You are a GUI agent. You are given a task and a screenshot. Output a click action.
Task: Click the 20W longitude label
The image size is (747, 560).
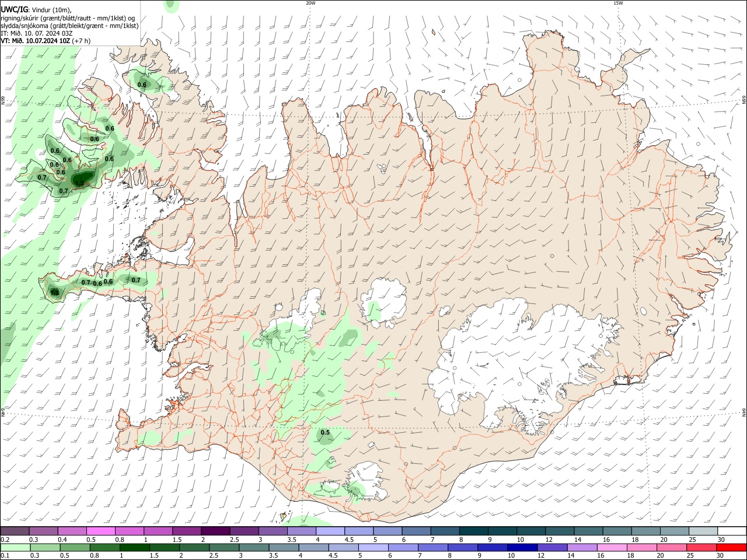[x=310, y=3]
